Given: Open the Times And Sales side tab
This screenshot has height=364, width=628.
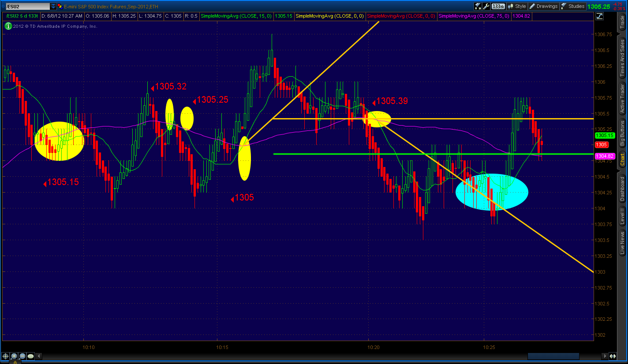Looking at the screenshot, I should pyautogui.click(x=622, y=57).
